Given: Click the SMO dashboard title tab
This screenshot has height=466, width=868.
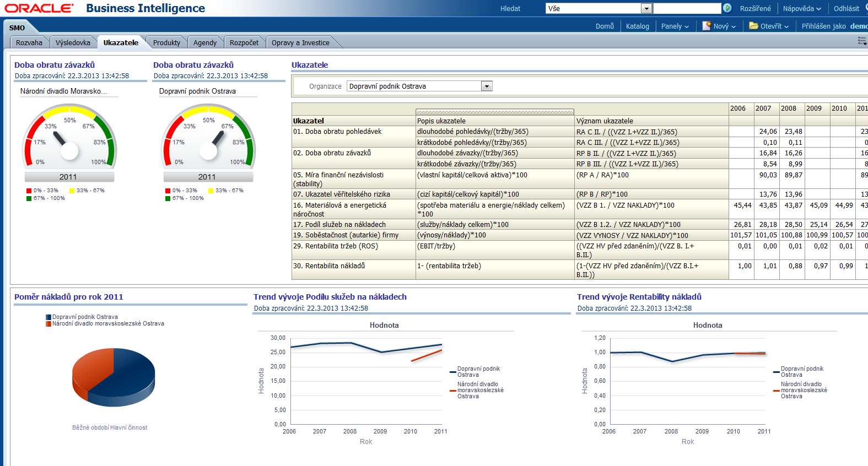Looking at the screenshot, I should 17,28.
